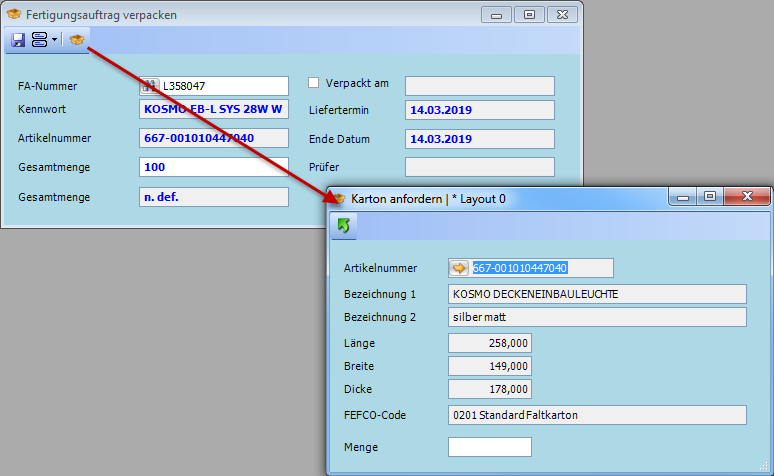Click the FA-Nummer input field
The image size is (774, 476).
coord(224,86)
